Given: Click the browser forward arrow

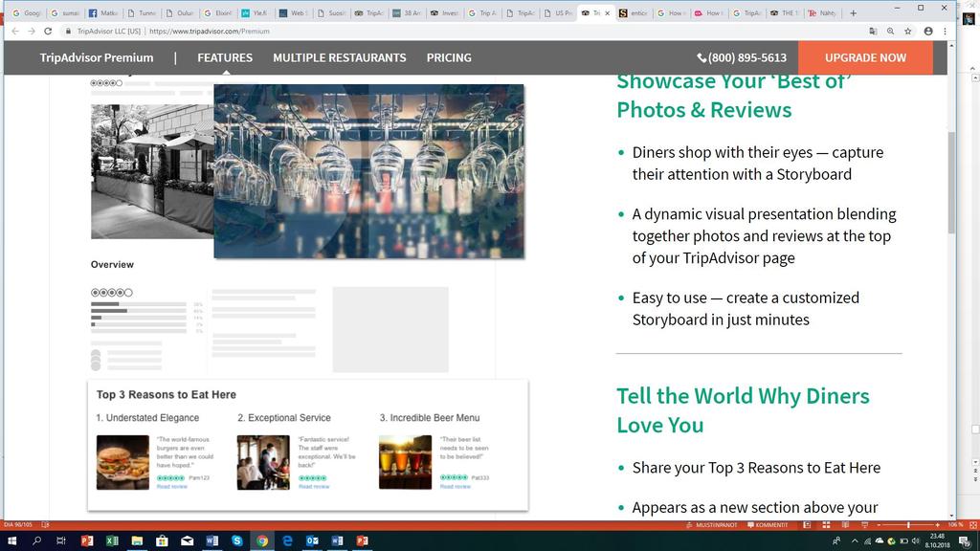Looking at the screenshot, I should click(32, 31).
